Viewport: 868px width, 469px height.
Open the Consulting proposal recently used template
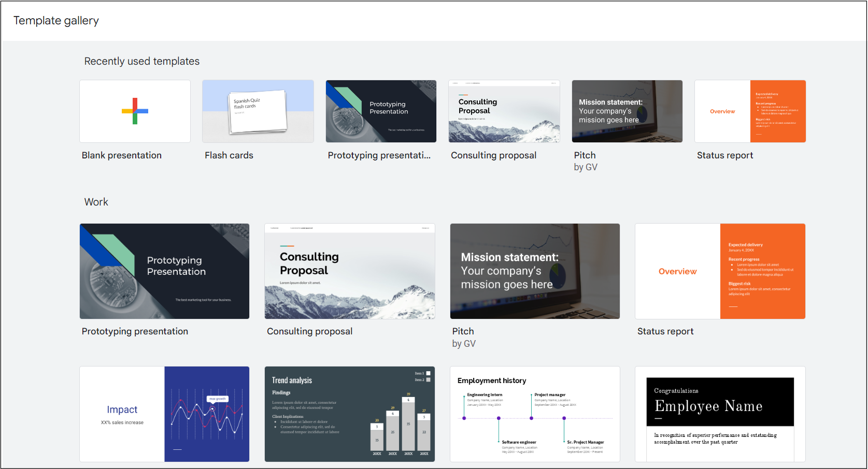tap(504, 111)
